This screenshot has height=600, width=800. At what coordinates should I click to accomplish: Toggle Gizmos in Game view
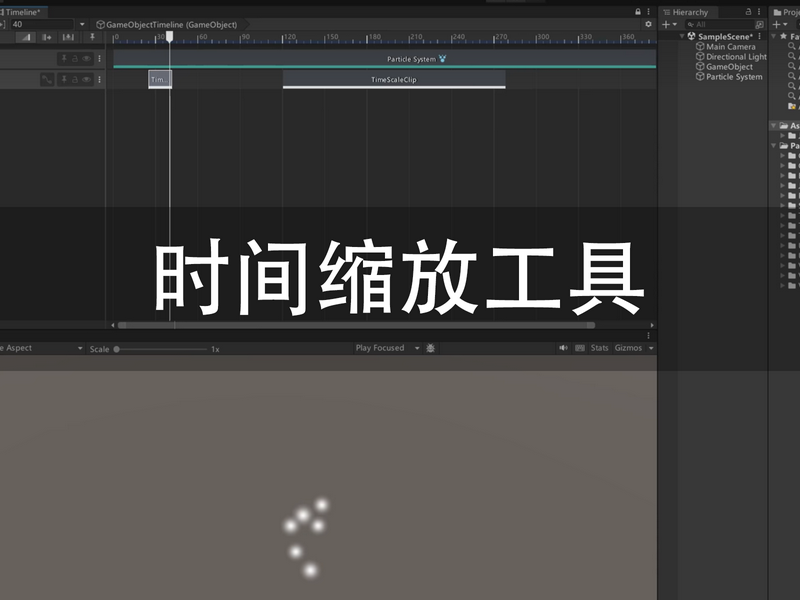pos(628,348)
